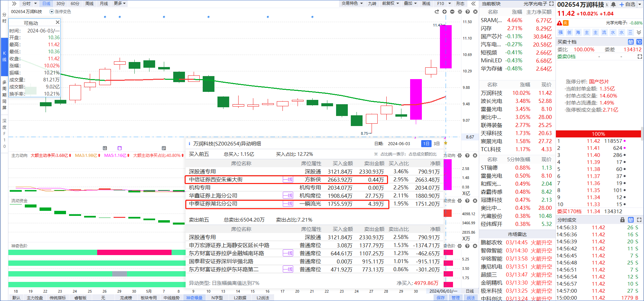Toggle the 强 stock tag
This screenshot has width=644, height=301.
(561, 33)
